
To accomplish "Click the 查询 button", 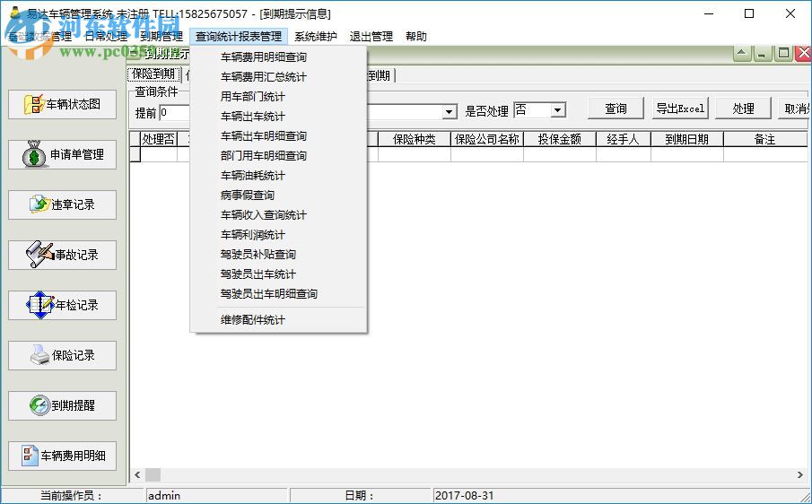I will coord(616,109).
